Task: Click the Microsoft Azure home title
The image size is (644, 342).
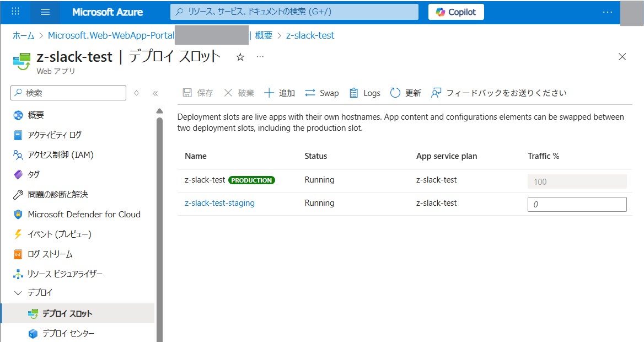Action: (108, 12)
